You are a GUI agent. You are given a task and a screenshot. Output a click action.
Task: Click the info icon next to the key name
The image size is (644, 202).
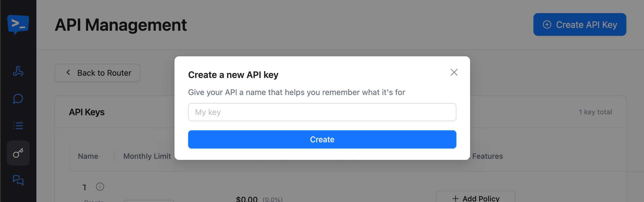click(100, 187)
